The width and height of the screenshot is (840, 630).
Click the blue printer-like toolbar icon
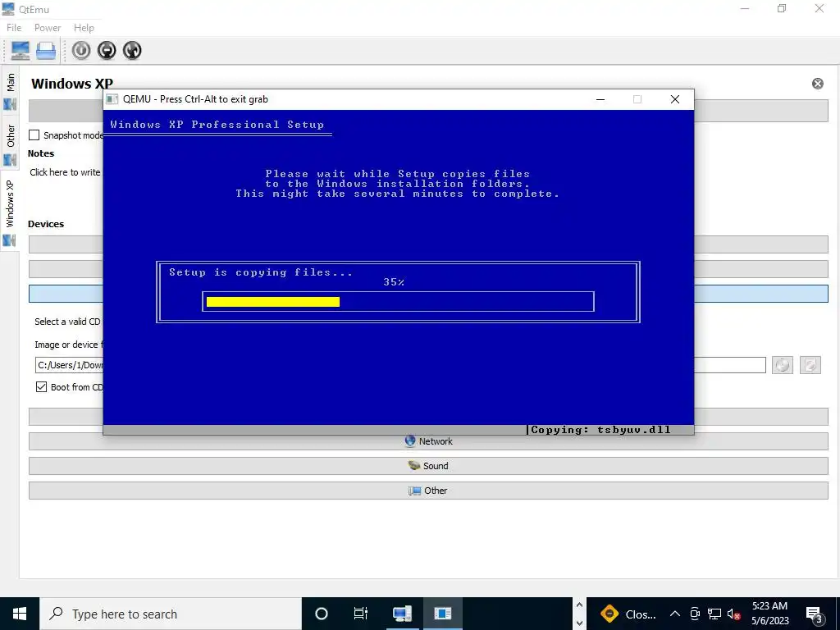(x=46, y=50)
